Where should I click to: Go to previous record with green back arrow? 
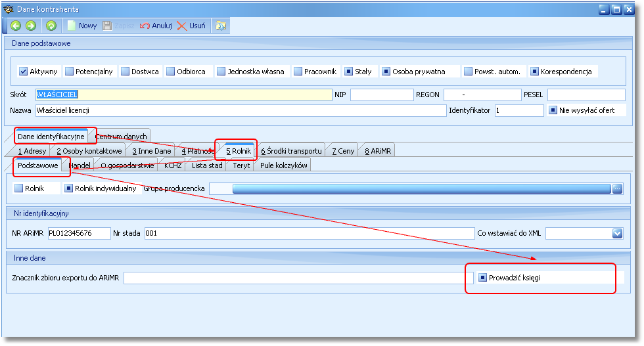[16, 26]
